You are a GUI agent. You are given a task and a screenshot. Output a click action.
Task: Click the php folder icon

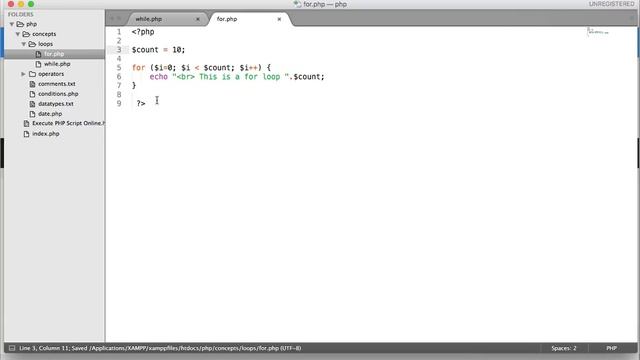coord(20,24)
